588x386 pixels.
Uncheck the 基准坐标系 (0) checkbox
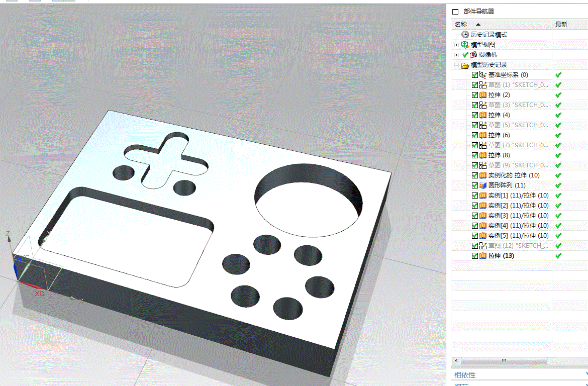(x=475, y=75)
